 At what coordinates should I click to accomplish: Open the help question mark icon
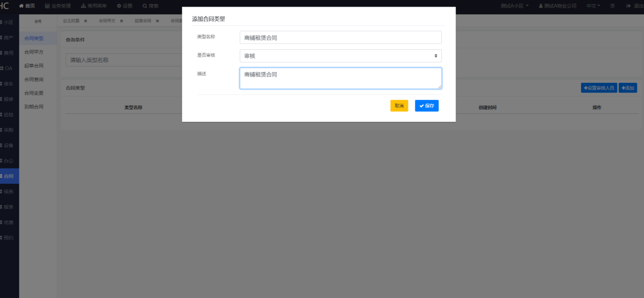pos(613,6)
